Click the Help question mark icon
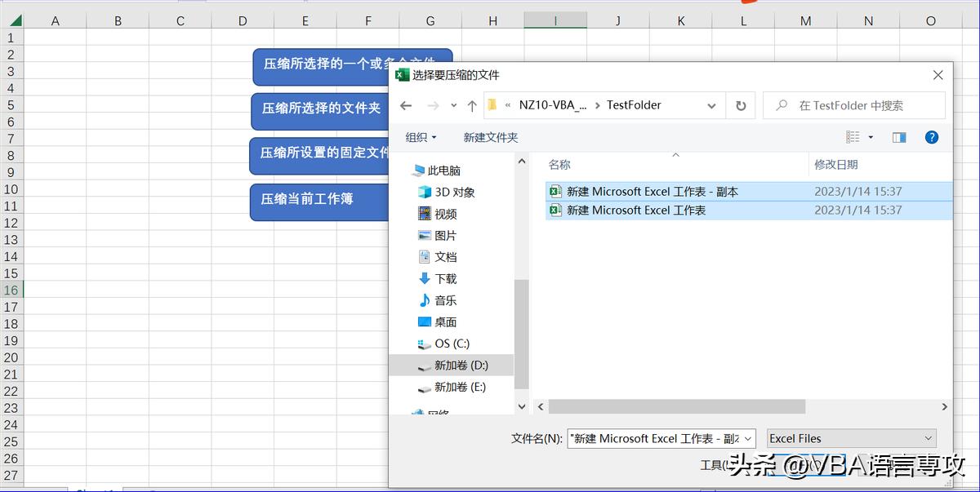Viewport: 980px width, 492px height. [932, 137]
